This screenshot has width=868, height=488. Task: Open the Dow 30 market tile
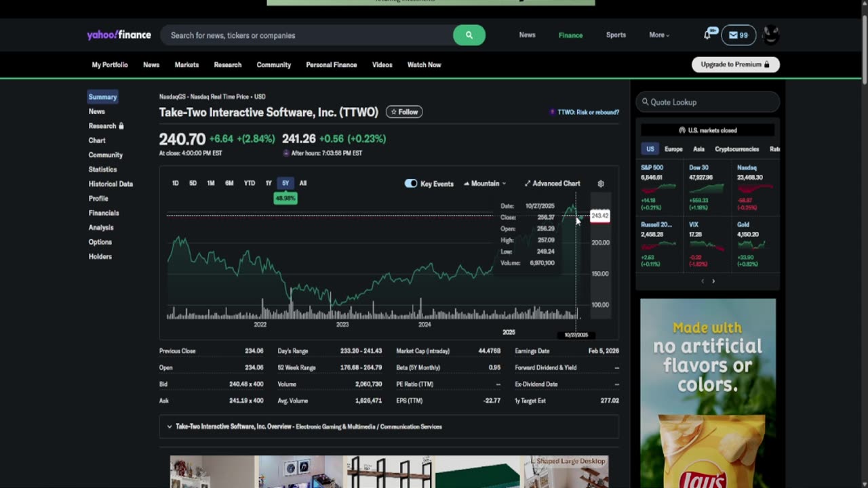(x=707, y=188)
